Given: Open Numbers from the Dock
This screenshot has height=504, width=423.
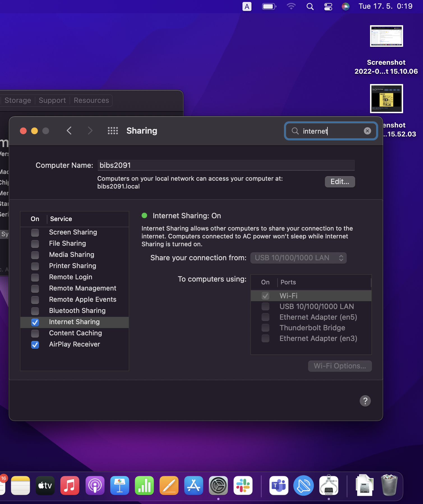Looking at the screenshot, I should [144, 486].
